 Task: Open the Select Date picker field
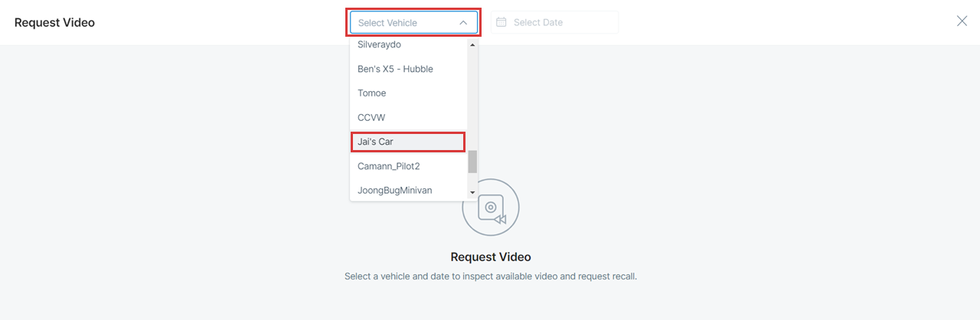(554, 22)
